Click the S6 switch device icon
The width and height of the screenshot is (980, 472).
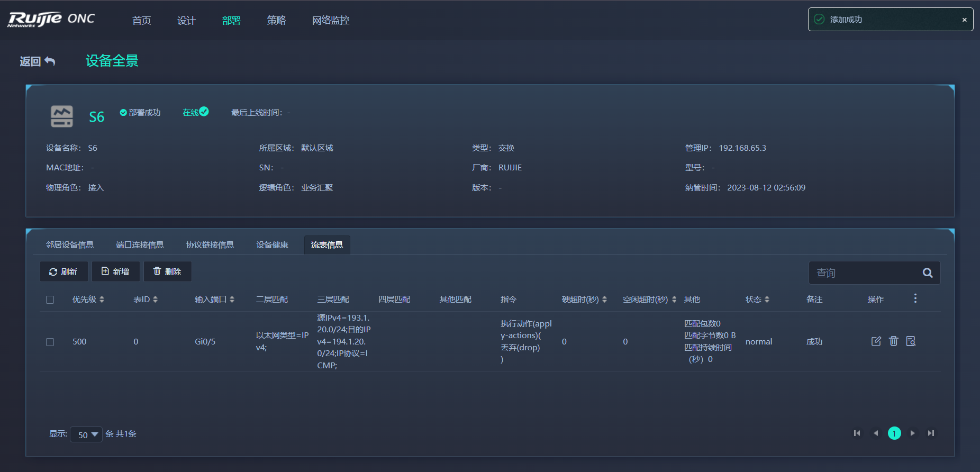62,116
